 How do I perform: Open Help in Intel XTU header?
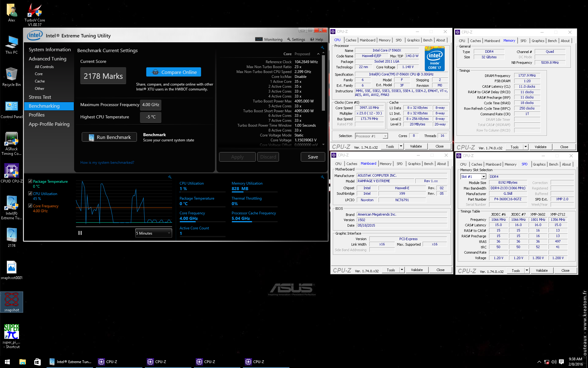317,40
